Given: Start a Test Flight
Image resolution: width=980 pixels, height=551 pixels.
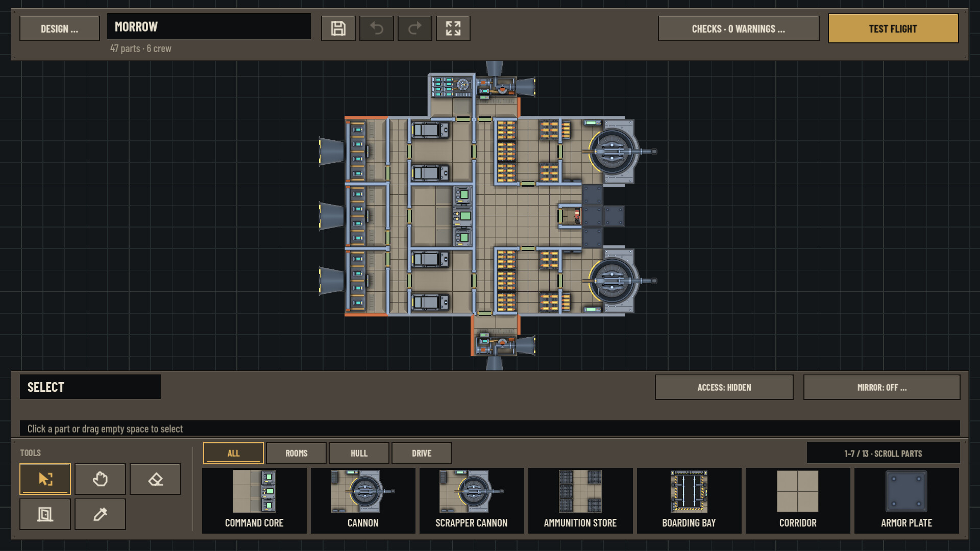Looking at the screenshot, I should coord(893,29).
